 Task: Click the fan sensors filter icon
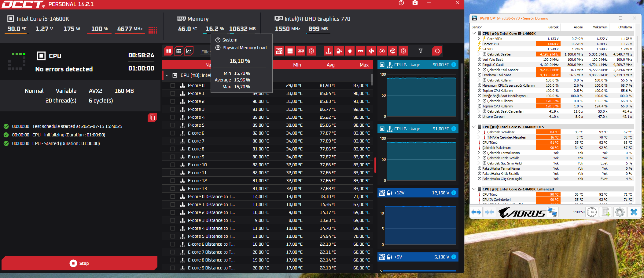click(x=371, y=51)
